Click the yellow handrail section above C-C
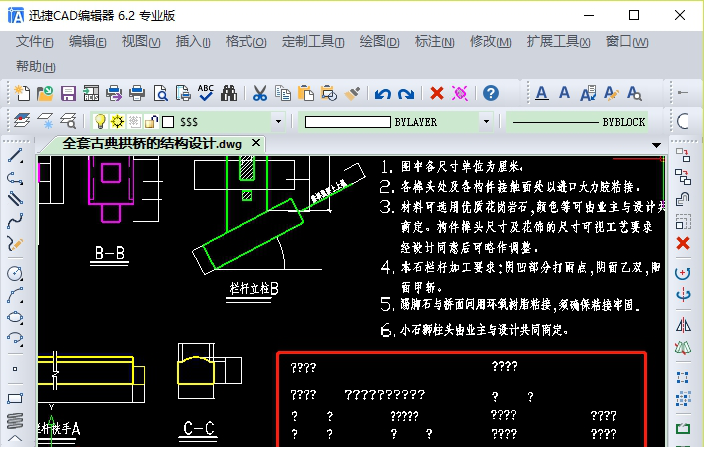 click(196, 371)
